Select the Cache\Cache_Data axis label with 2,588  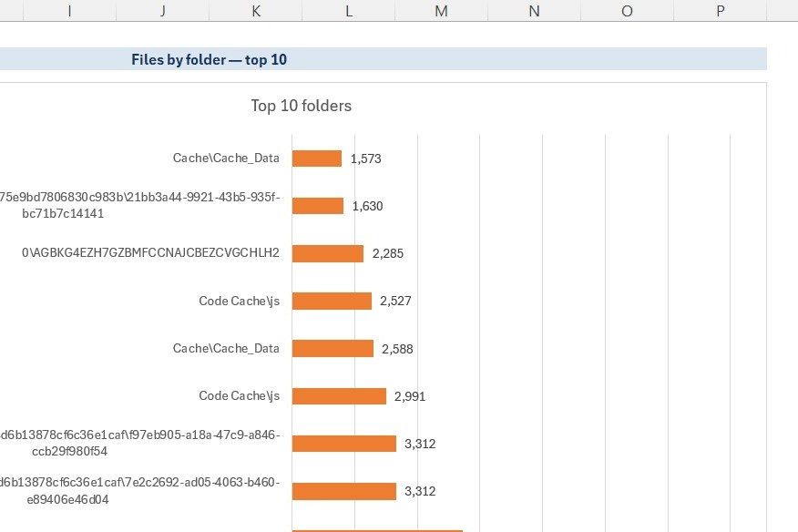226,348
